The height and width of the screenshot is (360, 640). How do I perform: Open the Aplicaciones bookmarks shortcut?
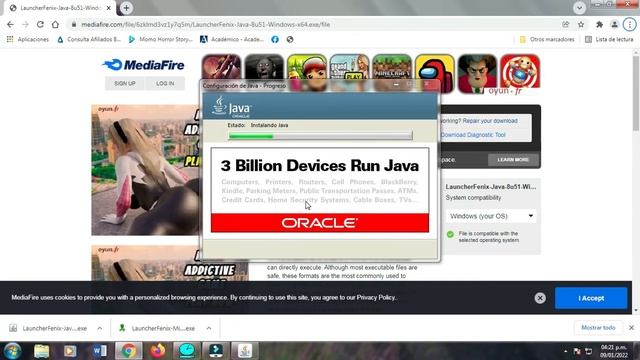click(x=28, y=40)
